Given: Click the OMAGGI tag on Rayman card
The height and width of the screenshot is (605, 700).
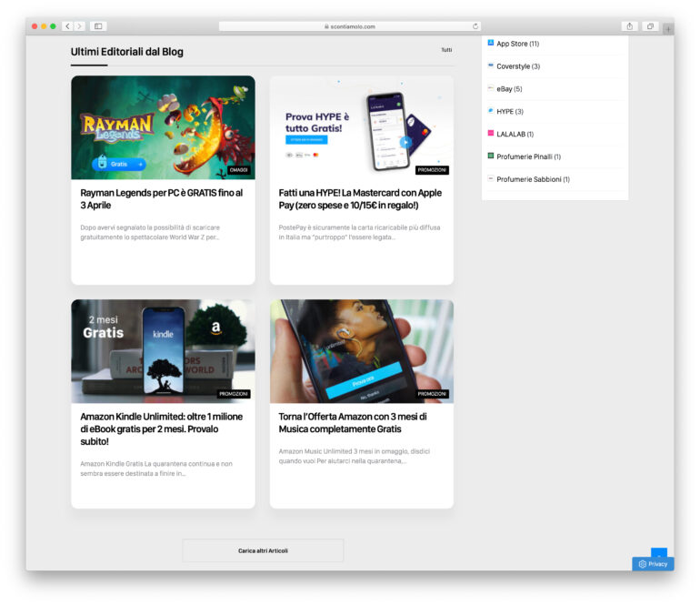Looking at the screenshot, I should (238, 170).
